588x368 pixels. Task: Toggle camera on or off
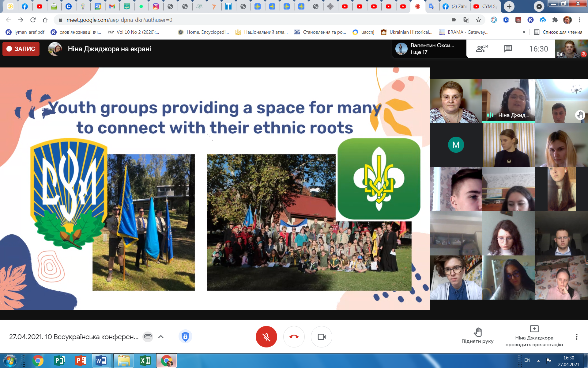coord(321,337)
